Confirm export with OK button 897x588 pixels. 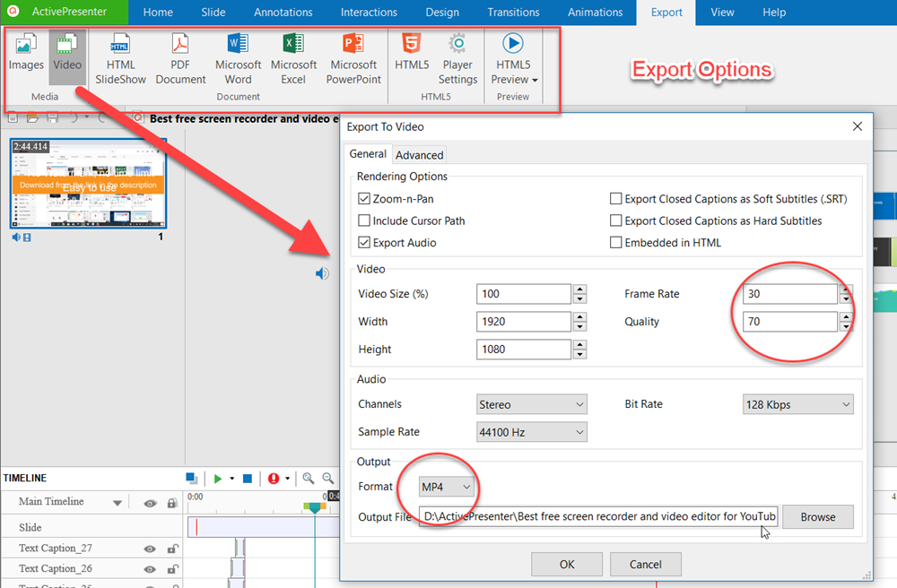click(567, 565)
